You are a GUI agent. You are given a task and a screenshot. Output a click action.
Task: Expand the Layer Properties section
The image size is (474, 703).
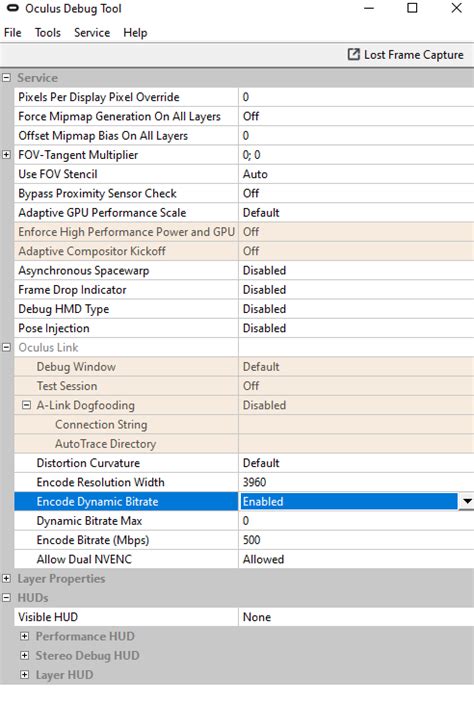click(x=6, y=578)
